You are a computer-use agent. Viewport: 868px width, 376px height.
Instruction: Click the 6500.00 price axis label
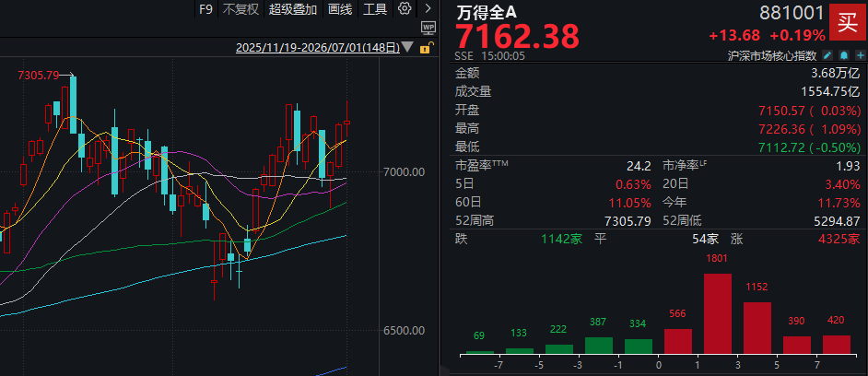pos(405,331)
